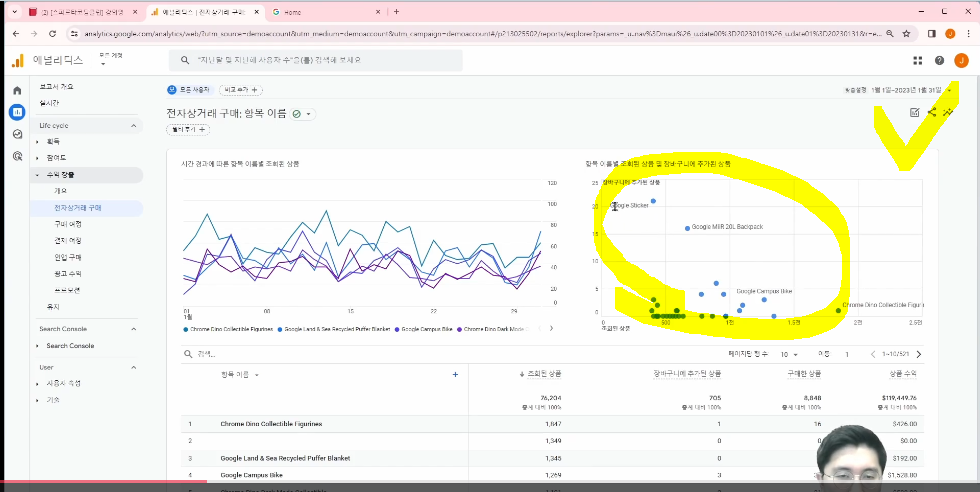Viewport: 980px width, 492px height.
Task: Open new browser tab with plus
Action: (396, 12)
